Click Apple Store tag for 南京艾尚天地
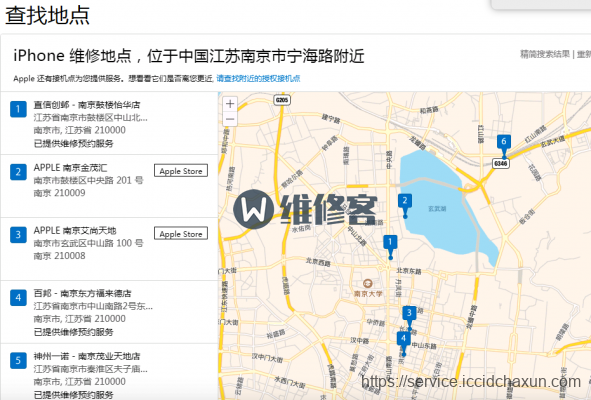This screenshot has width=591, height=400. click(181, 234)
